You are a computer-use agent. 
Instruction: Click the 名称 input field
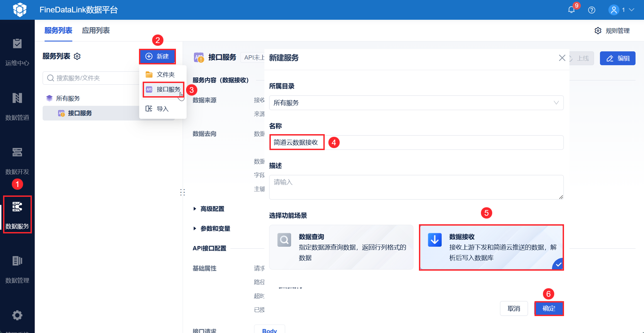(416, 142)
